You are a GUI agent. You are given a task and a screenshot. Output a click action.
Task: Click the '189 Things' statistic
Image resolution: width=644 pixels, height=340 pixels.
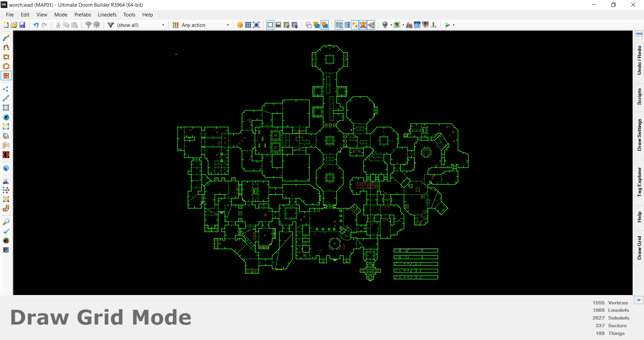(x=610, y=333)
